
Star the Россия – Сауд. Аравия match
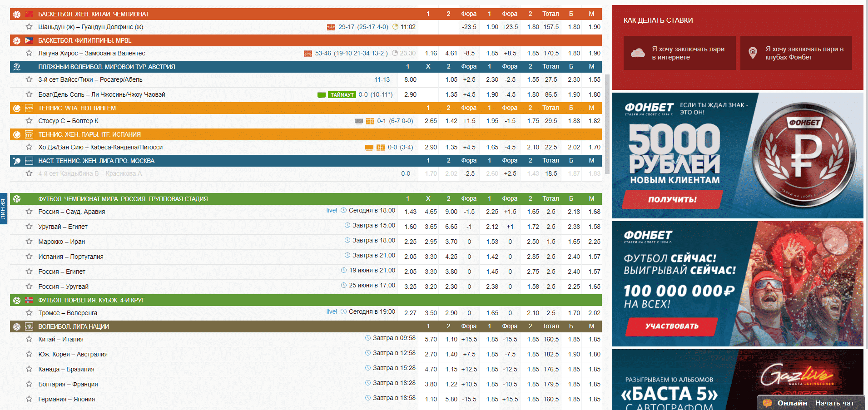(x=29, y=212)
